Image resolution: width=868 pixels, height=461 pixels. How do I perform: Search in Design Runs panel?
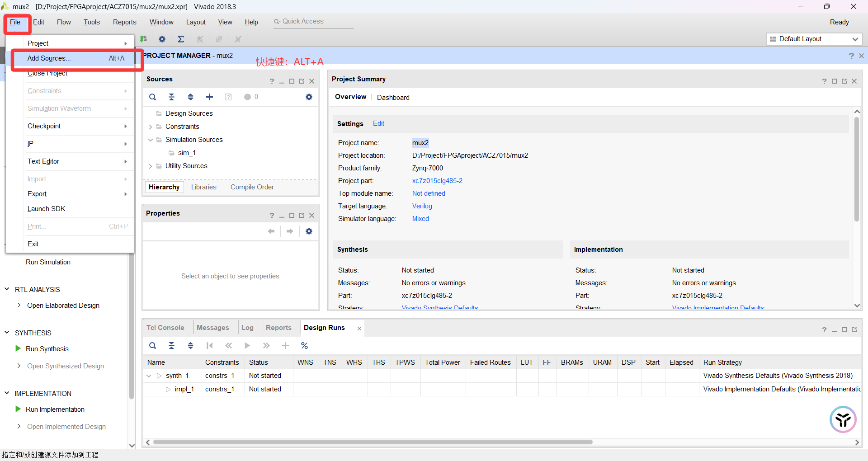click(153, 346)
